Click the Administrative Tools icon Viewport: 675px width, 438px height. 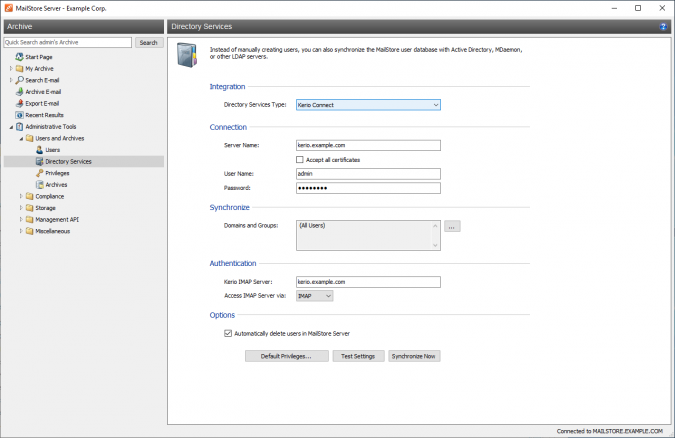[19, 127]
